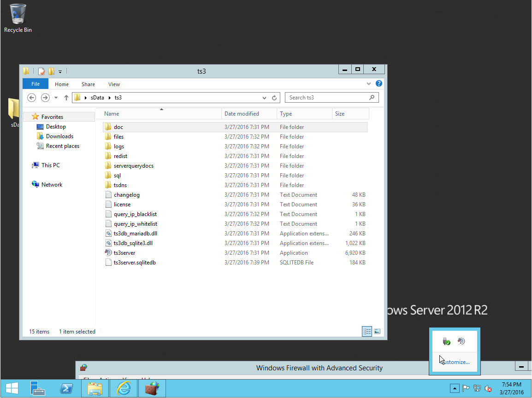Image resolution: width=532 pixels, height=398 pixels.
Task: Open the File menu tab
Action: point(35,84)
